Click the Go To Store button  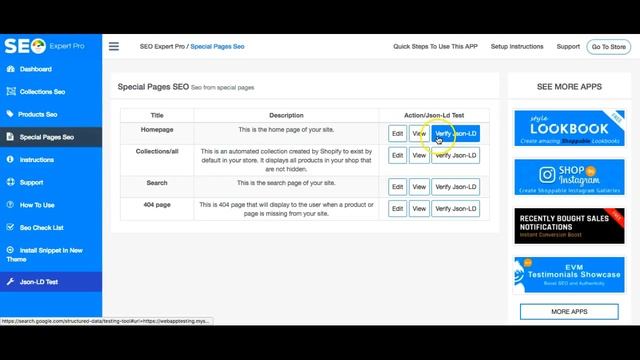(x=609, y=47)
